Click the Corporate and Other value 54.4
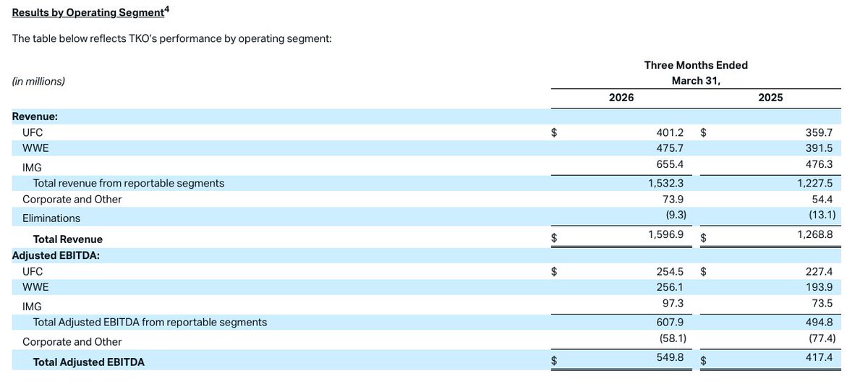This screenshot has height=384, width=868. coord(822,199)
